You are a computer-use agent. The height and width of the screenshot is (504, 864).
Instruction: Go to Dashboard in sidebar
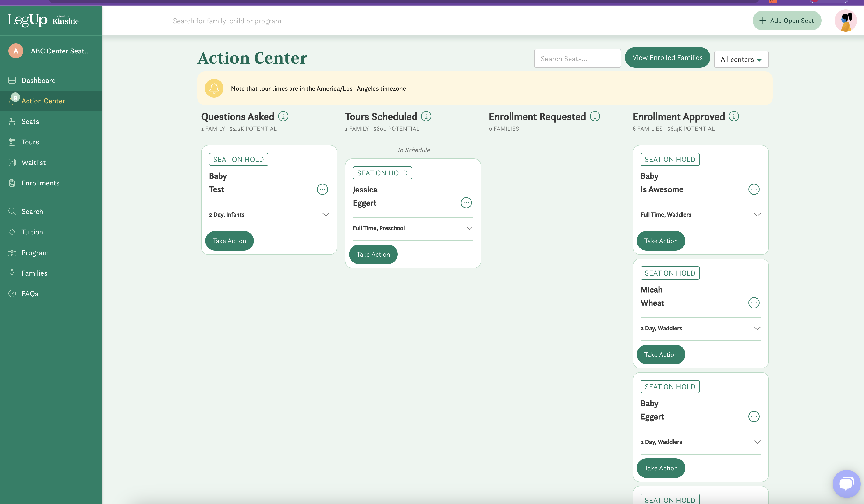tap(51, 80)
